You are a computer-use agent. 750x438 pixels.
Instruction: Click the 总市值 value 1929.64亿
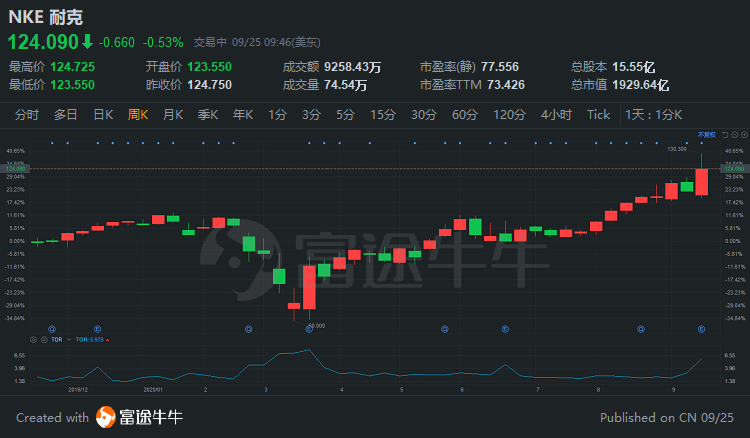(640, 85)
